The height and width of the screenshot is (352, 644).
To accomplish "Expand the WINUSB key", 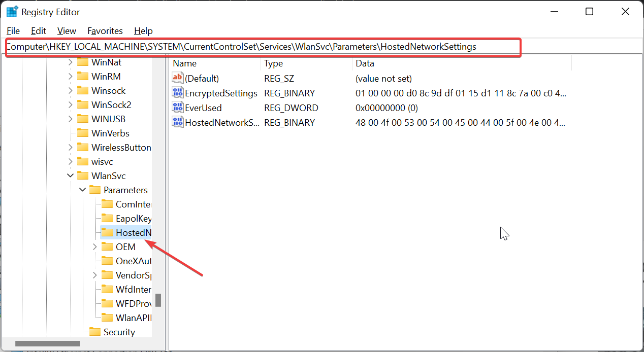I will (x=71, y=119).
